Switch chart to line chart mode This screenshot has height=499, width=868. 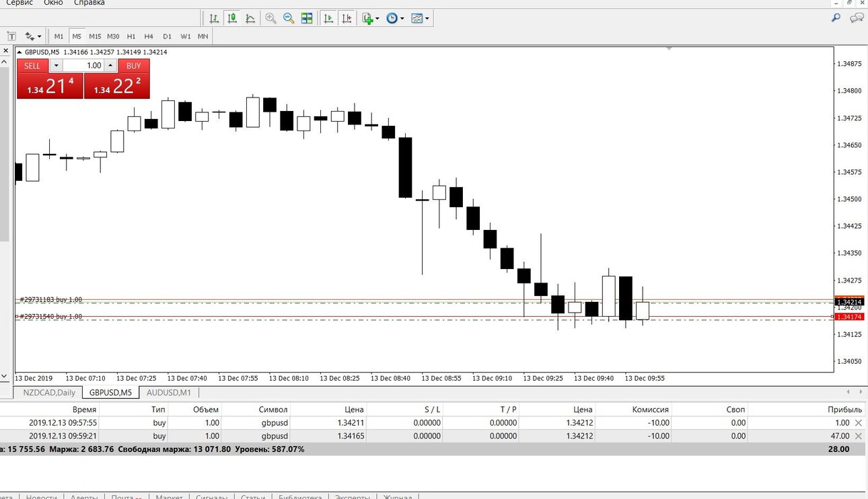tap(250, 19)
